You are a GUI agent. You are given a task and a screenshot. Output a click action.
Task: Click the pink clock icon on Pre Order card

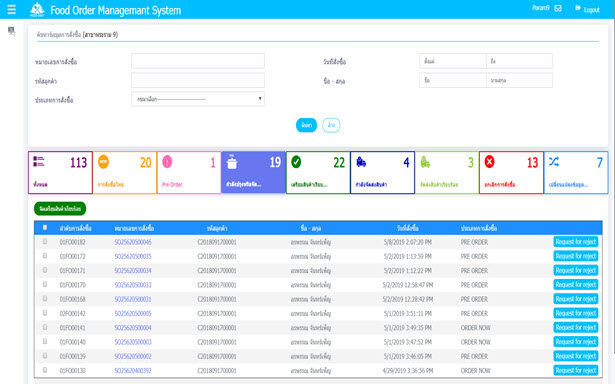click(x=167, y=162)
